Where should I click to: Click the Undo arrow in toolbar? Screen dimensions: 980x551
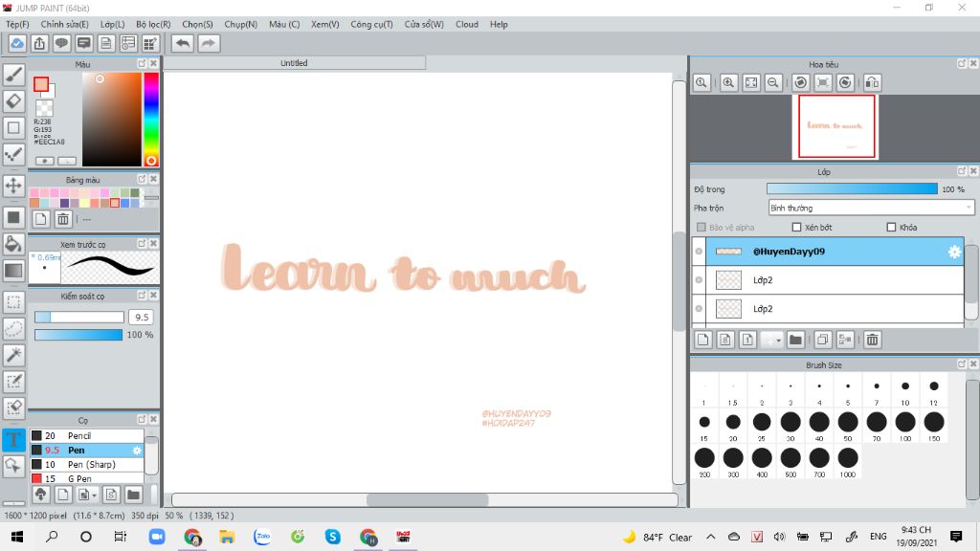[183, 43]
